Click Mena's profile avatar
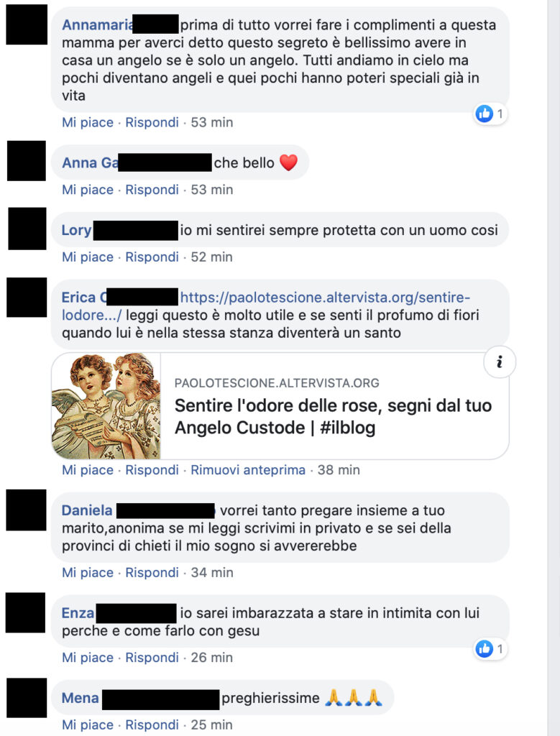This screenshot has width=560, height=736. click(27, 697)
